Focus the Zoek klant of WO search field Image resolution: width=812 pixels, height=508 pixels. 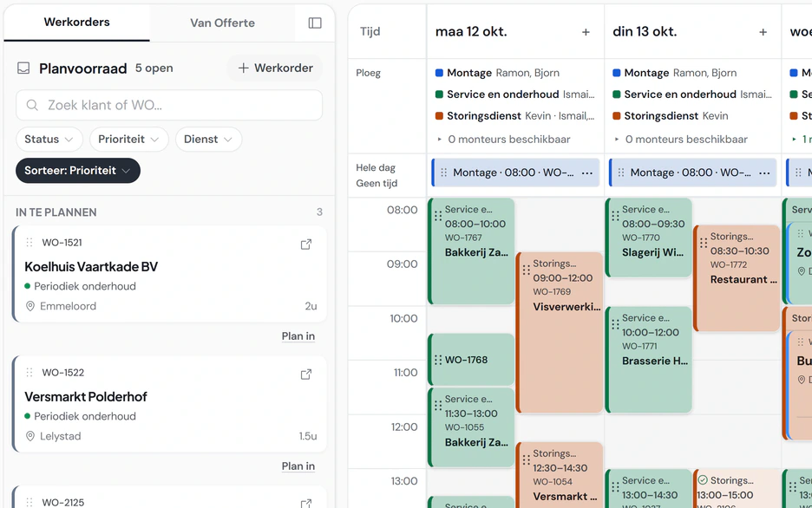(169, 105)
